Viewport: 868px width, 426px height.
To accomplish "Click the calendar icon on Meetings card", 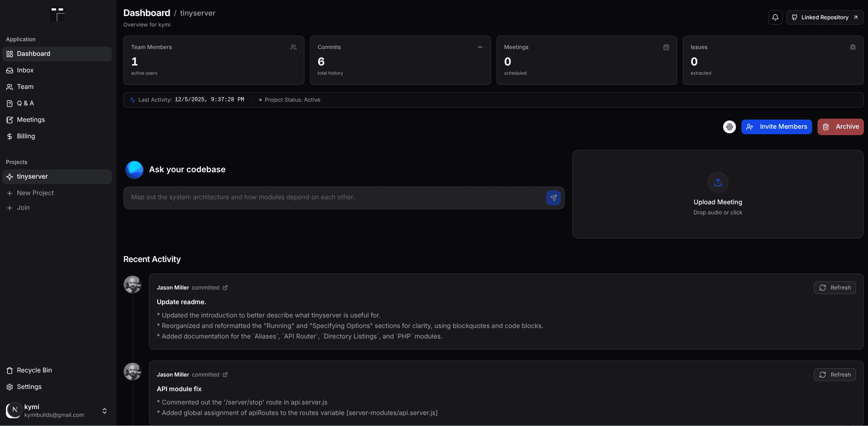I will point(666,47).
